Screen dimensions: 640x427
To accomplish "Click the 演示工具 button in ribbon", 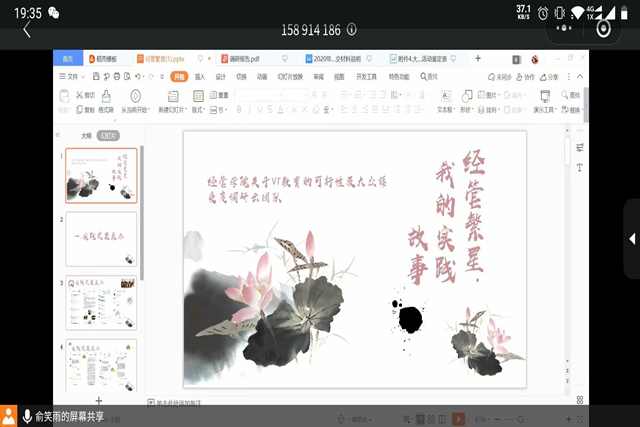I will [x=545, y=109].
